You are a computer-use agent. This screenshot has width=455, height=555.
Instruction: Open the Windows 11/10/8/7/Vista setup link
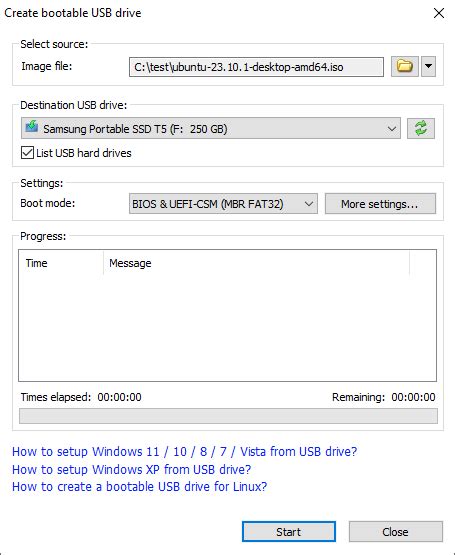pyautogui.click(x=184, y=452)
